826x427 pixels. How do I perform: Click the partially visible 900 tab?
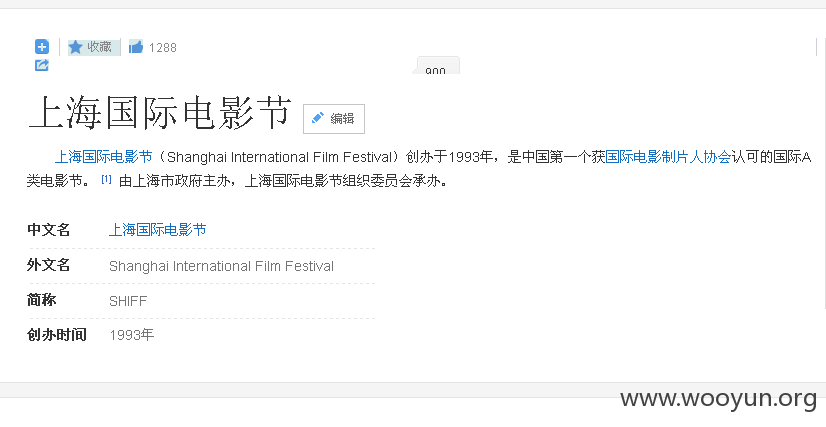436,67
